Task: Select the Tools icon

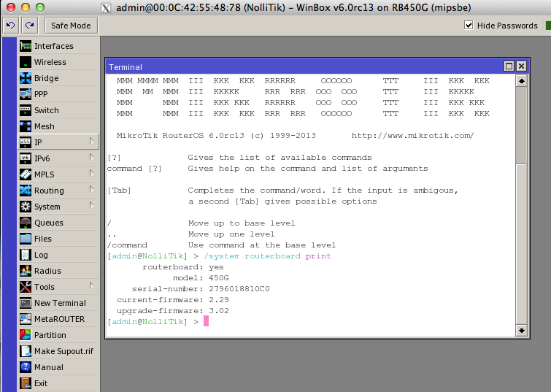Action: click(x=26, y=287)
